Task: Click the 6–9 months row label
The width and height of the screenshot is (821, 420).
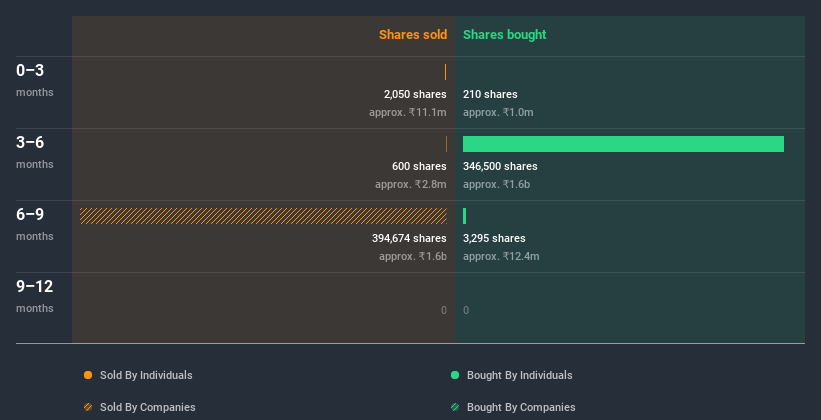Action: [35, 224]
